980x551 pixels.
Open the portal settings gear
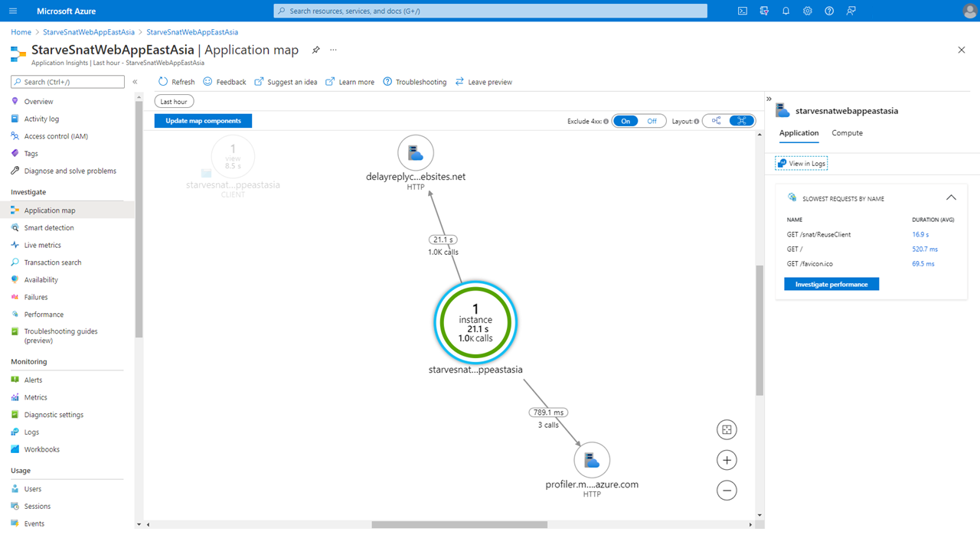[807, 11]
